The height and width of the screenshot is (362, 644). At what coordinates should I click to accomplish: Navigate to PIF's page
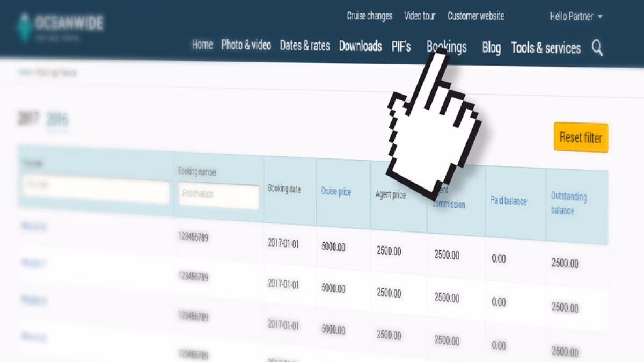(401, 47)
